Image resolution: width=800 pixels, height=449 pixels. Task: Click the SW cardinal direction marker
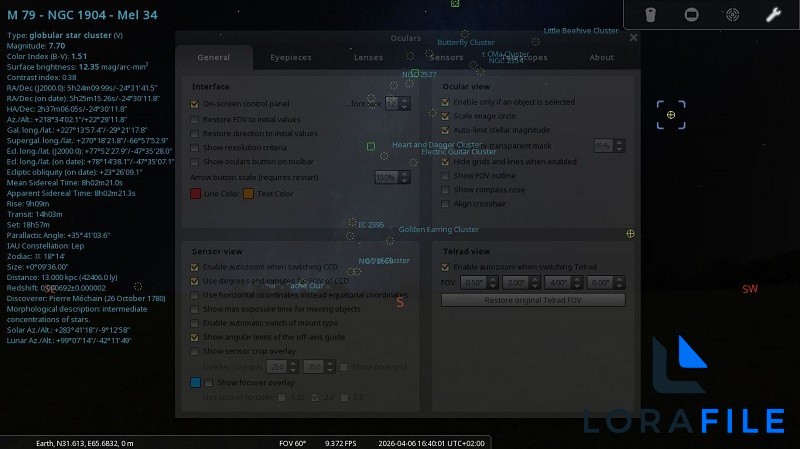pos(750,289)
